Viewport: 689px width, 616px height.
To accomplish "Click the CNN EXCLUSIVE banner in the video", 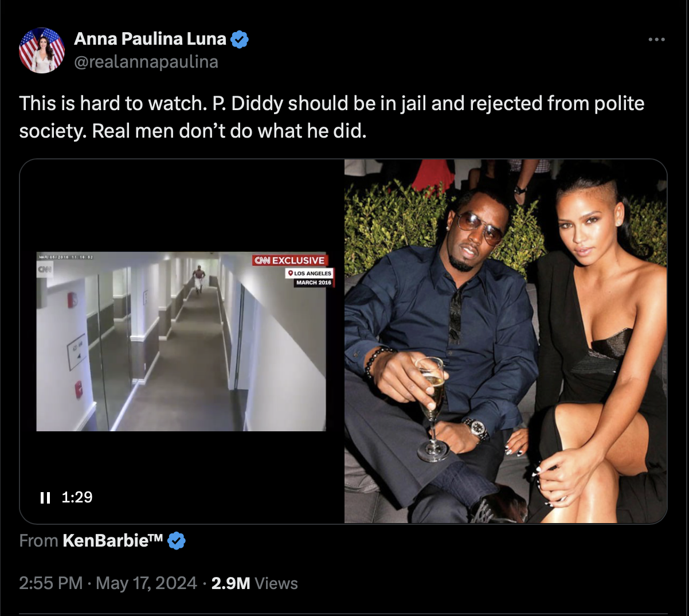I will (289, 260).
